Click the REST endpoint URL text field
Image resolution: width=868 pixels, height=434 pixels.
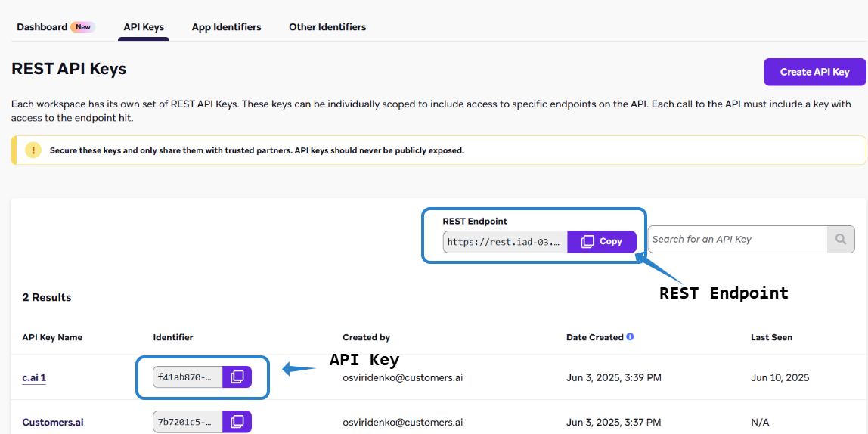[505, 241]
